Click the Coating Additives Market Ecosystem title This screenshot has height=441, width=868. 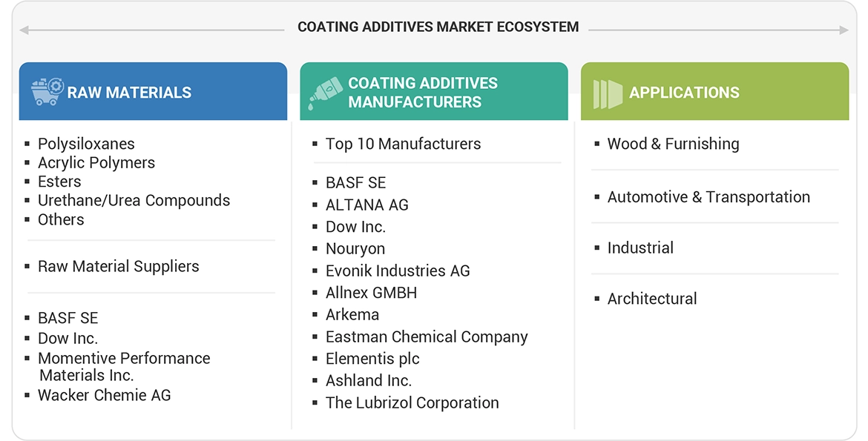click(438, 27)
